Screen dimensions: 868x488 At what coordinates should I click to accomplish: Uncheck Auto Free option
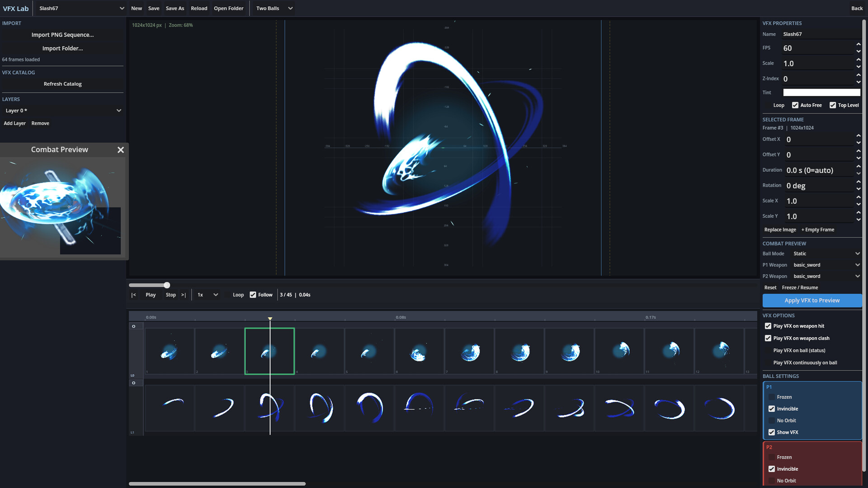click(795, 105)
